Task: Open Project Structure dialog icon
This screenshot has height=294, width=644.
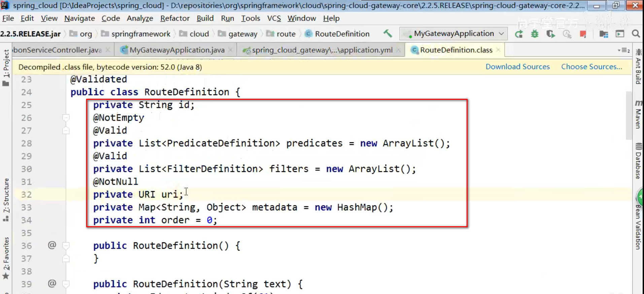Action: [x=604, y=34]
